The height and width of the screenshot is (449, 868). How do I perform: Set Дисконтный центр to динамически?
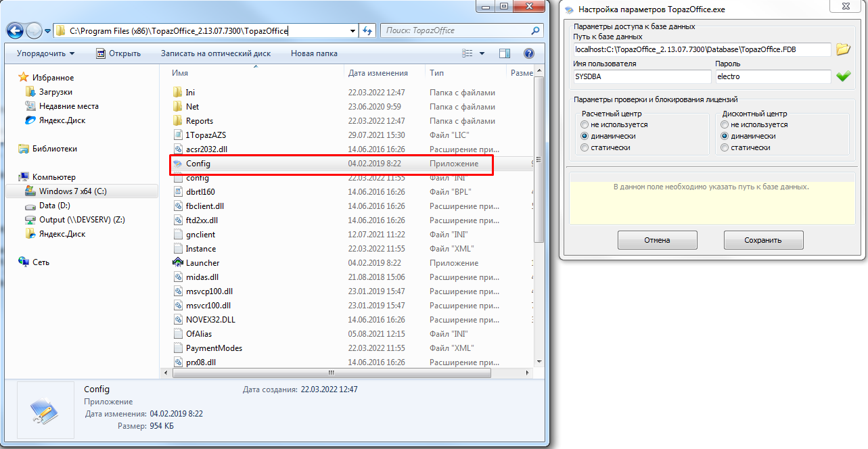725,136
